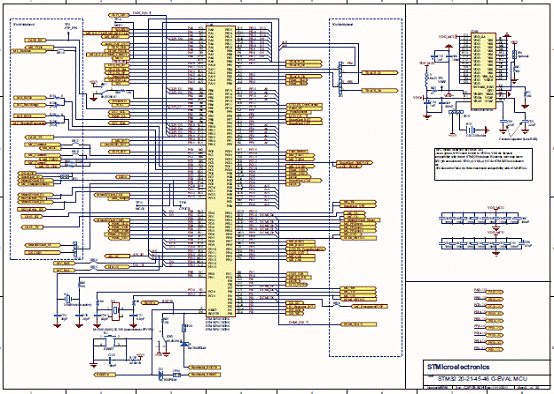Screen dimensions: 554x394
Task: Select the STM32 G-EVAL MCU sheet title
Action: pyautogui.click(x=482, y=378)
